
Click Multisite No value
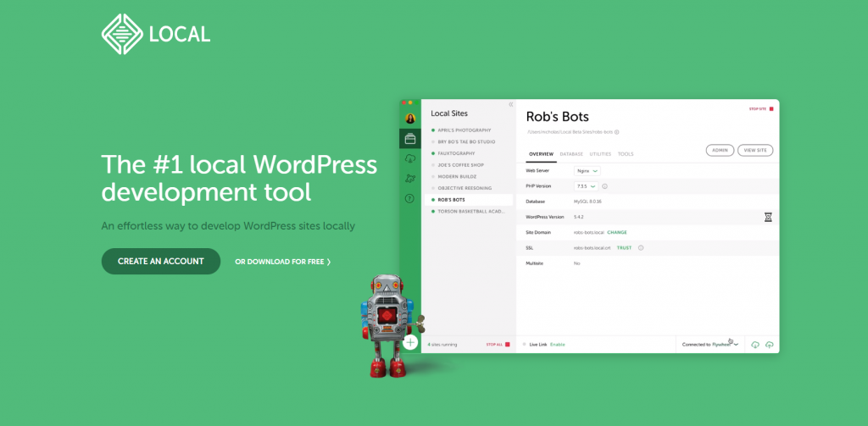point(576,263)
